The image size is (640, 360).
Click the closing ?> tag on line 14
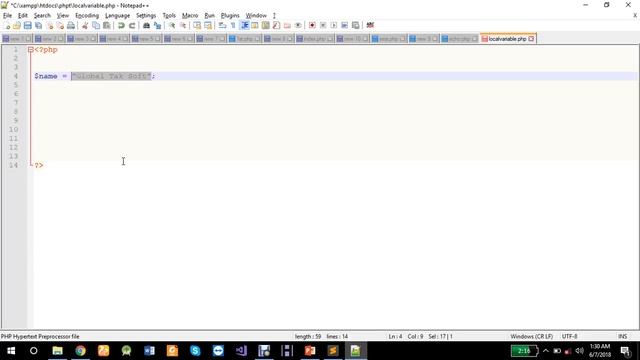coord(39,165)
